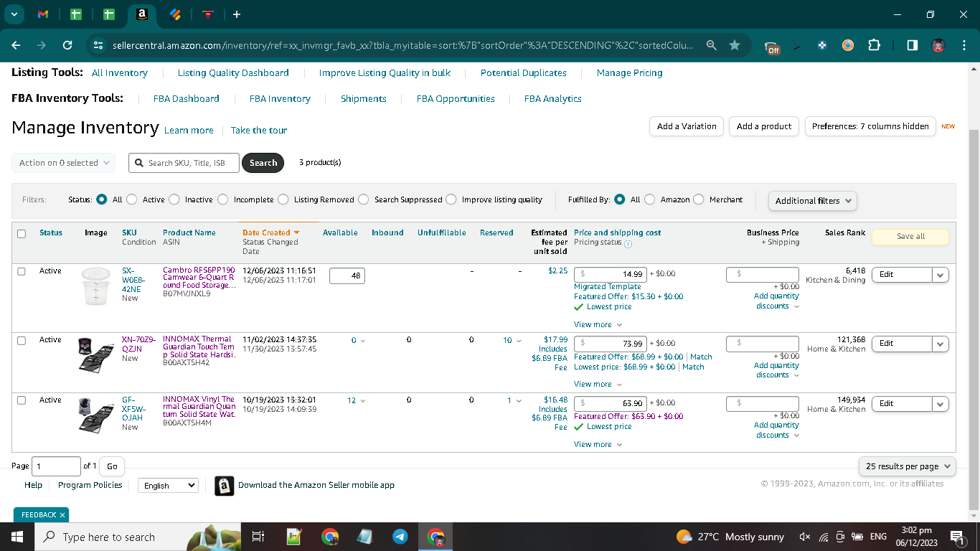The image size is (980, 551).
Task: Tick the select-all checkbox in header
Action: [x=22, y=233]
